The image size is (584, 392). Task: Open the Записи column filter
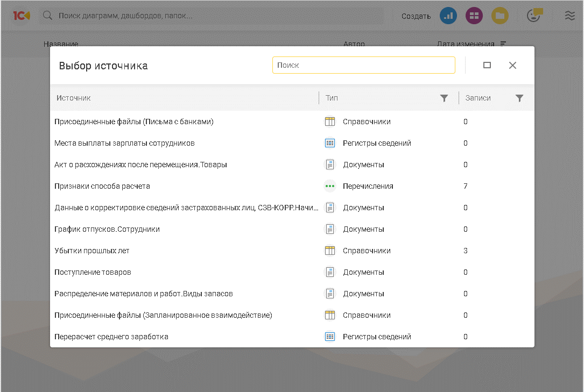(519, 98)
